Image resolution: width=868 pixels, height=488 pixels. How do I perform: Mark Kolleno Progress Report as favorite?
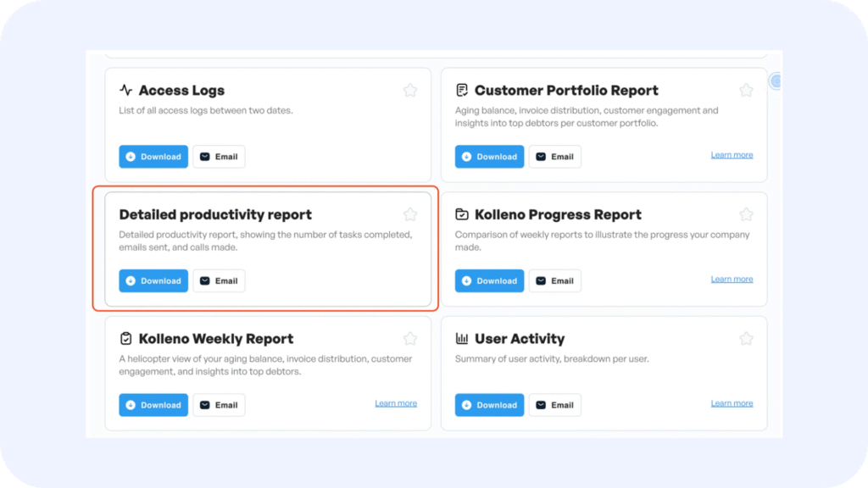(746, 214)
